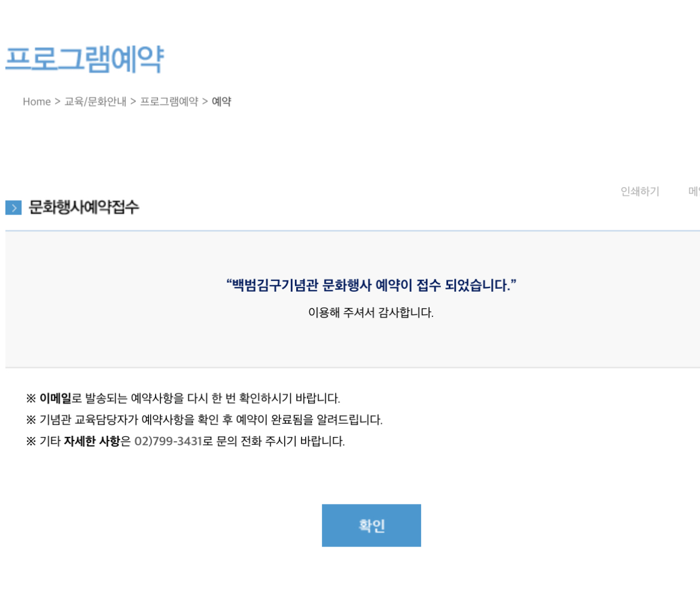Click the ※ mark before 이메일
700x608 pixels.
click(x=31, y=398)
